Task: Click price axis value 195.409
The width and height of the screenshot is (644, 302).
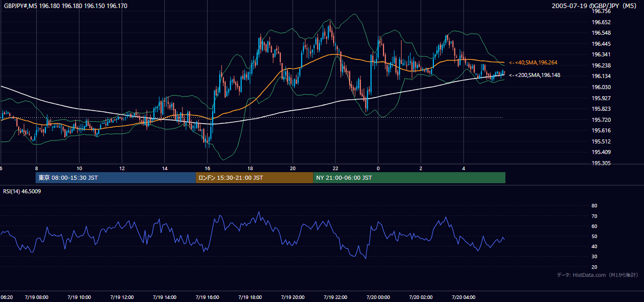Action: pos(601,152)
